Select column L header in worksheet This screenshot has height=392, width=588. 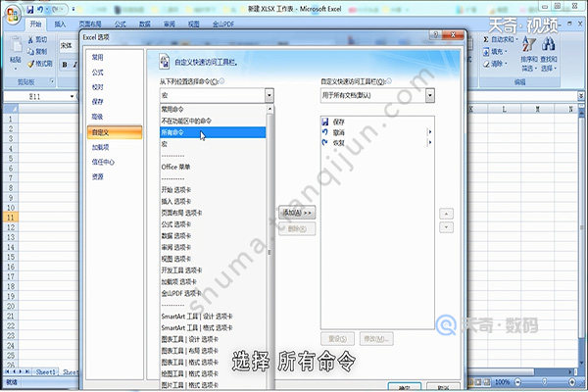coord(504,109)
